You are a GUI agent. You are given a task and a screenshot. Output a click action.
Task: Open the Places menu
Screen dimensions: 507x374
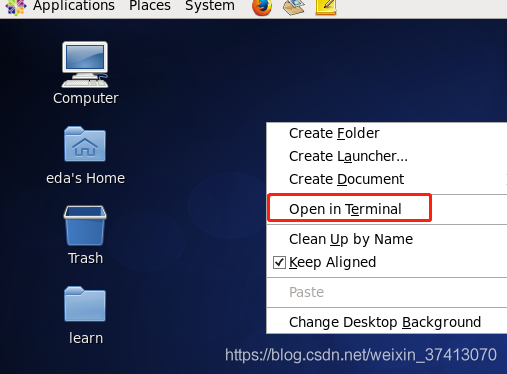click(150, 6)
